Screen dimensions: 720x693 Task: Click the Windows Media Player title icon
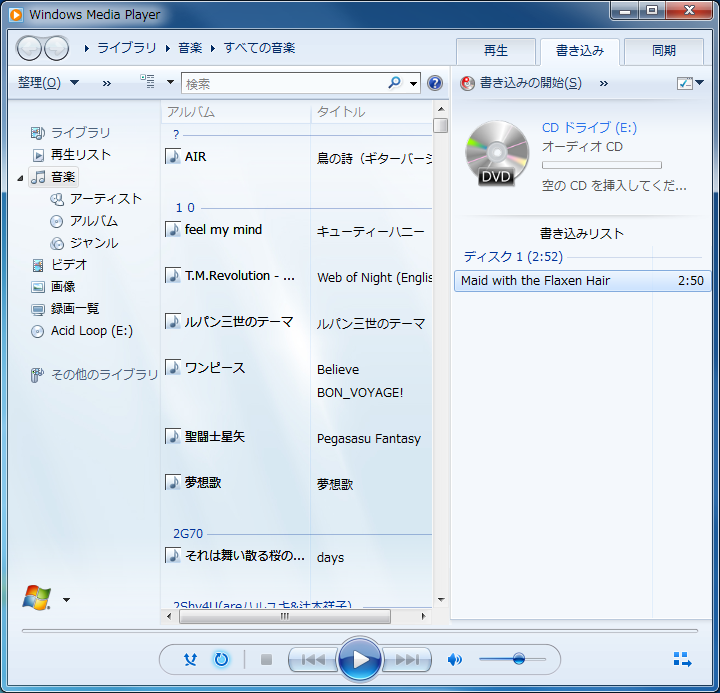pyautogui.click(x=16, y=15)
